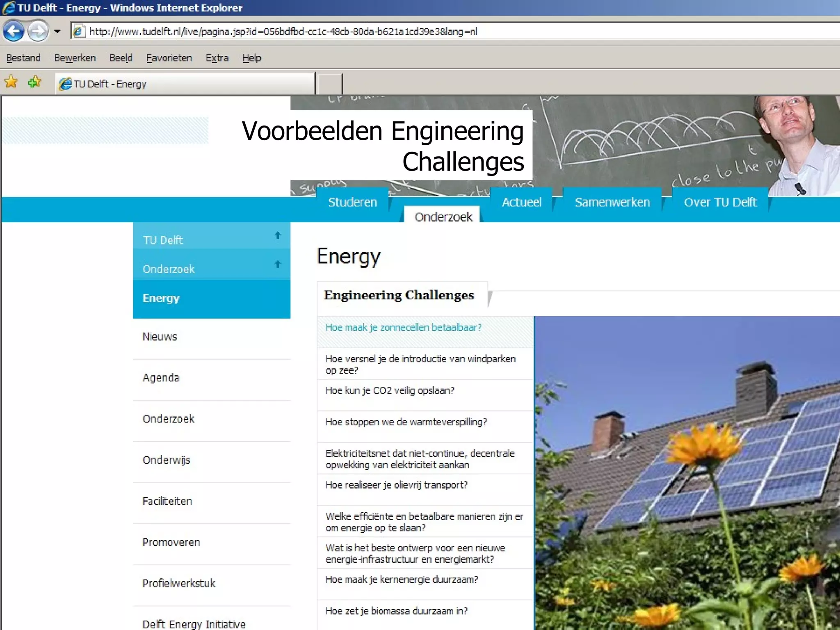Open 'Hoe kun je CO2 veilig opslaan?'
The width and height of the screenshot is (840, 630).
(425, 395)
